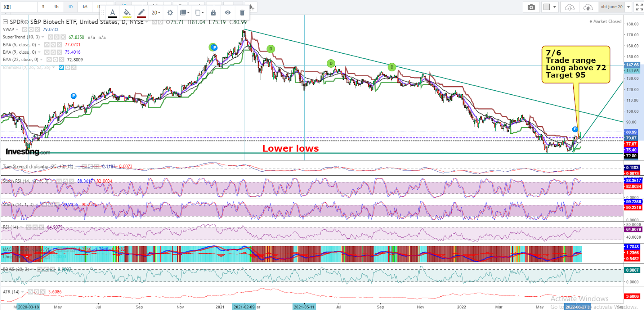Click the blue P marker above the latest candle
Viewport: 644px width, 310px height.
click(575, 129)
